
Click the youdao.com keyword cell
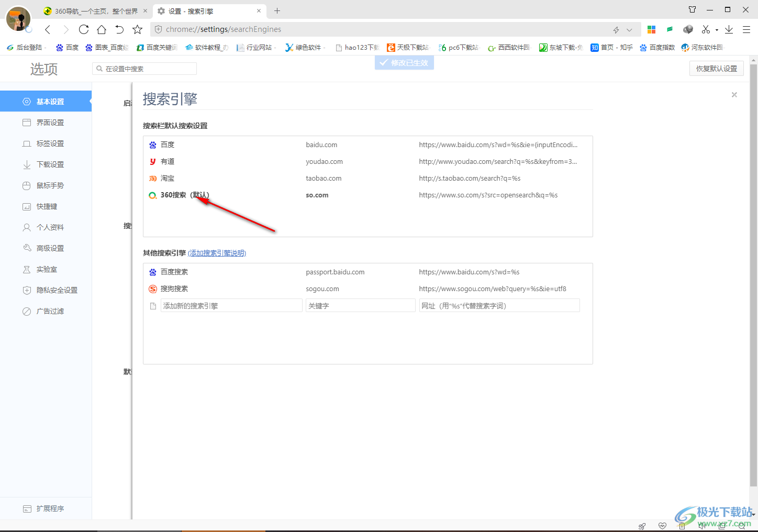(x=325, y=161)
